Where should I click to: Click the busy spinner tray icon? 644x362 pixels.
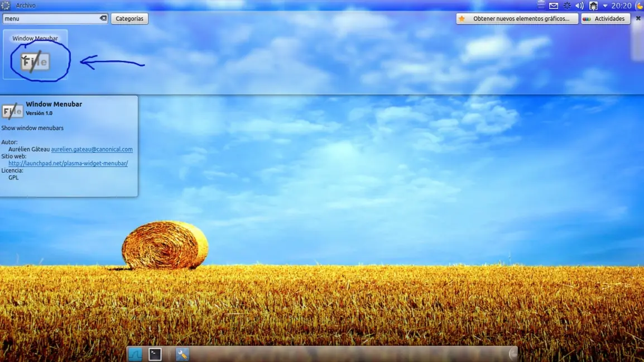tap(567, 6)
